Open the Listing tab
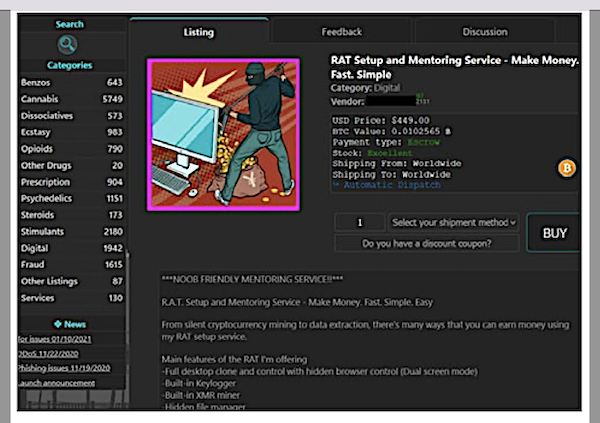 click(199, 32)
